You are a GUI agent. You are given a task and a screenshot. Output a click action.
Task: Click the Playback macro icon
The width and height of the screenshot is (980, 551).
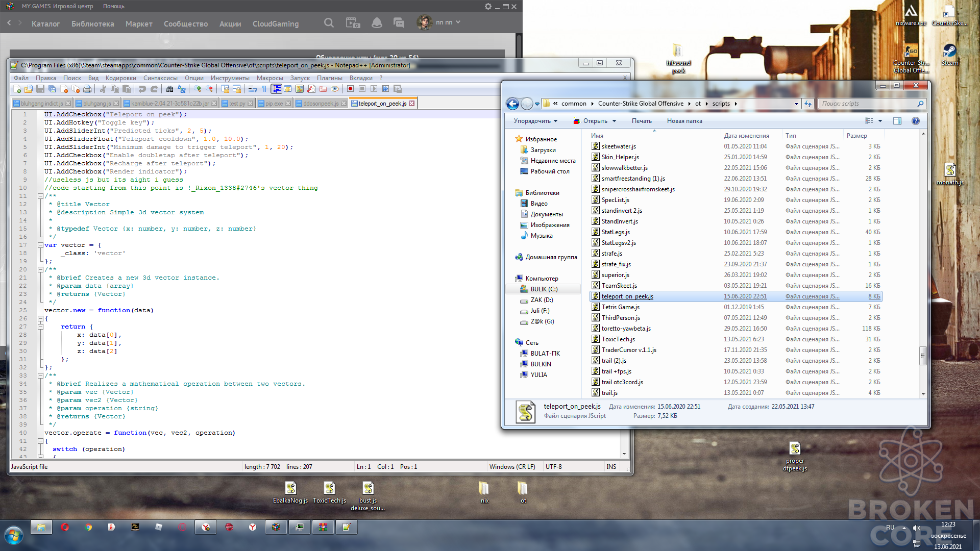(x=374, y=89)
